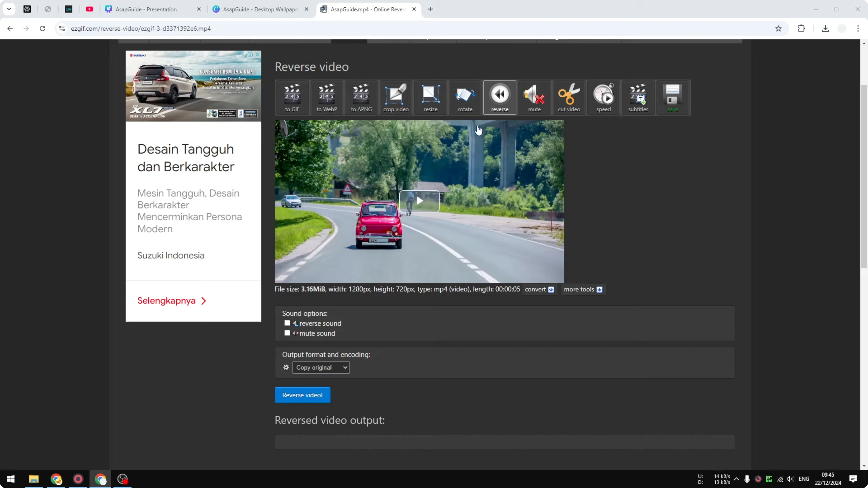Select the rotate video tool
This screenshot has height=488, width=868.
[x=465, y=97]
